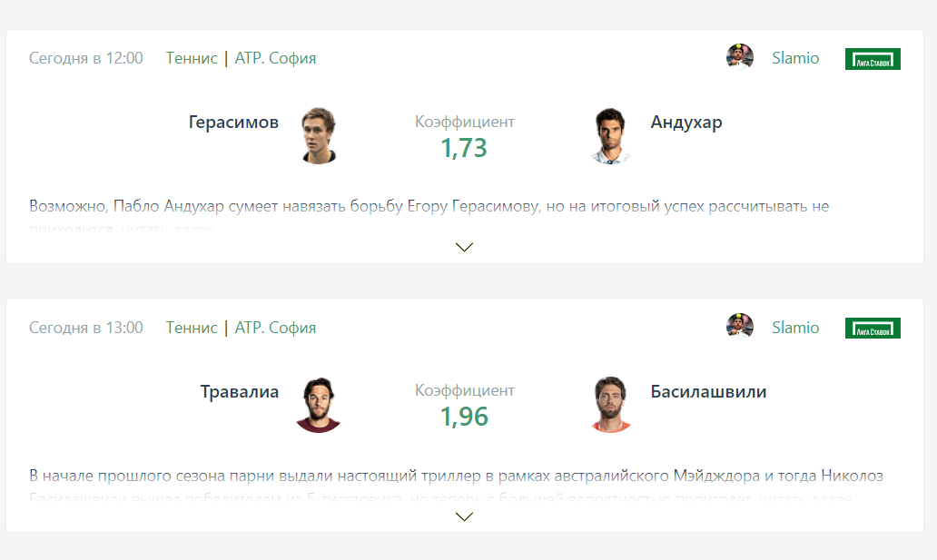Image resolution: width=937 pixels, height=560 pixels.
Task: Click Басилашвили's player photo
Action: 611,404
